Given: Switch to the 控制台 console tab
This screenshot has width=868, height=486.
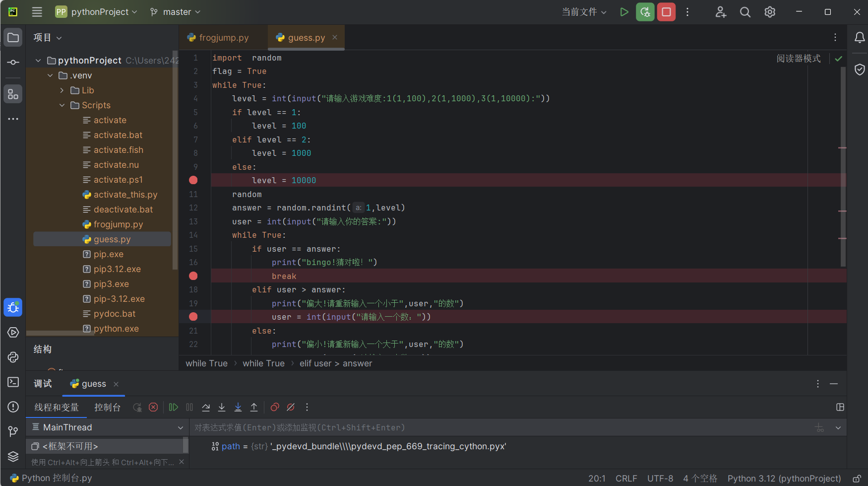Looking at the screenshot, I should click(108, 407).
